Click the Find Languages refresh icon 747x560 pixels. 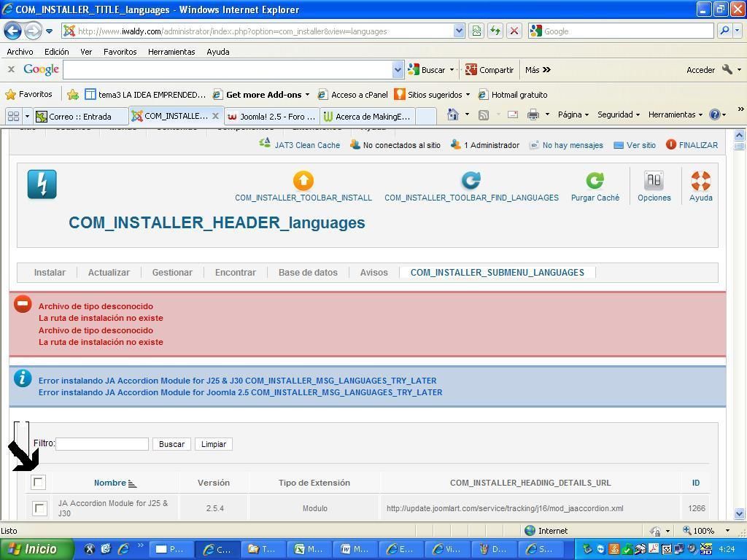[471, 181]
